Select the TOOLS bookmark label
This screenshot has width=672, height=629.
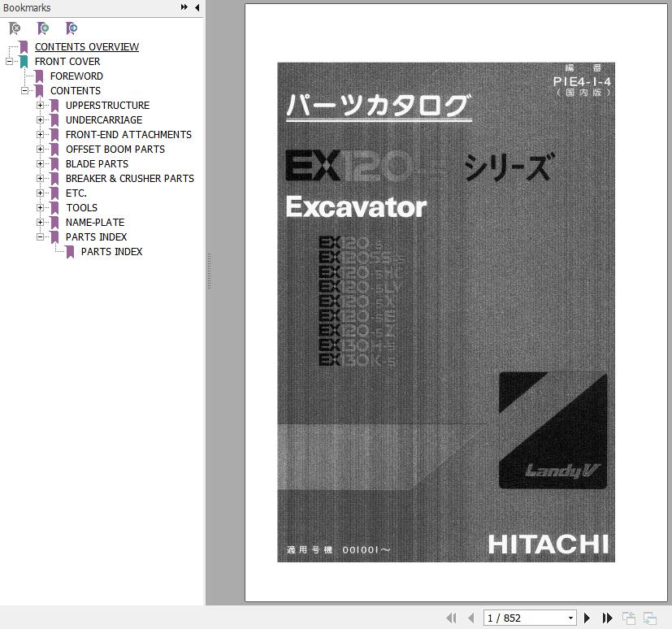pos(81,207)
